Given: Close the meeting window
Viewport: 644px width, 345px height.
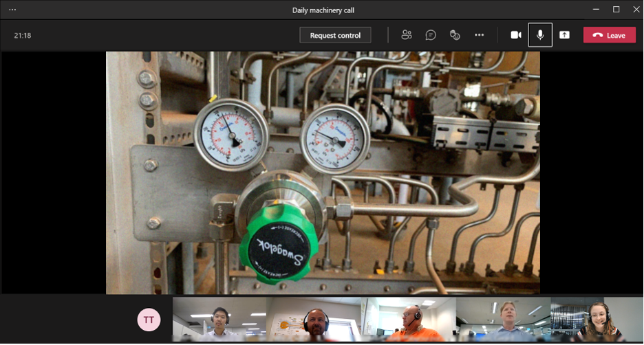Looking at the screenshot, I should (x=636, y=10).
